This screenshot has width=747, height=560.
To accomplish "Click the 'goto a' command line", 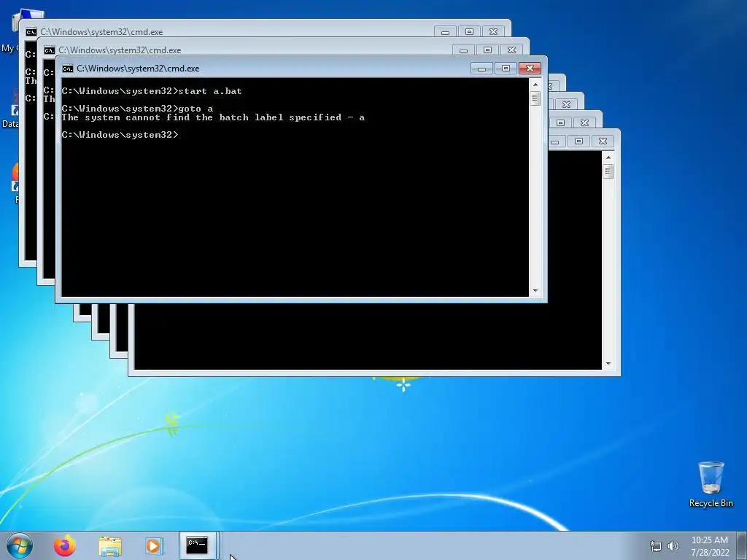I will 137,109.
